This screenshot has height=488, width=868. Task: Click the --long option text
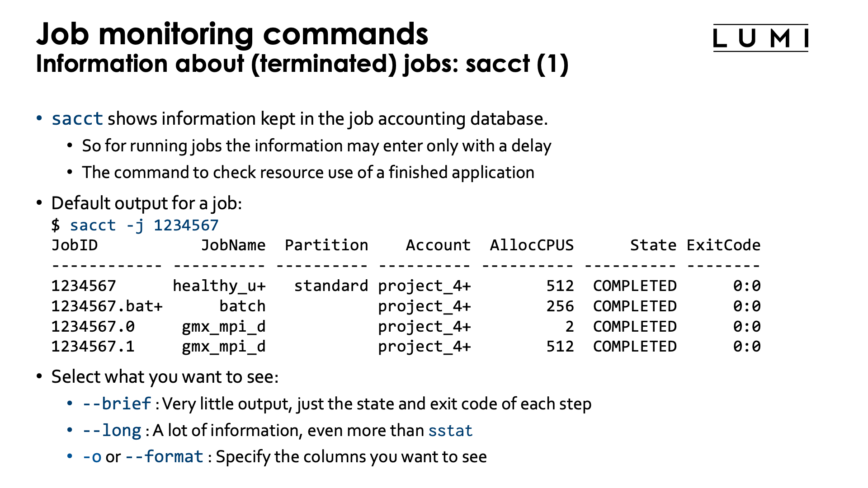click(x=112, y=430)
